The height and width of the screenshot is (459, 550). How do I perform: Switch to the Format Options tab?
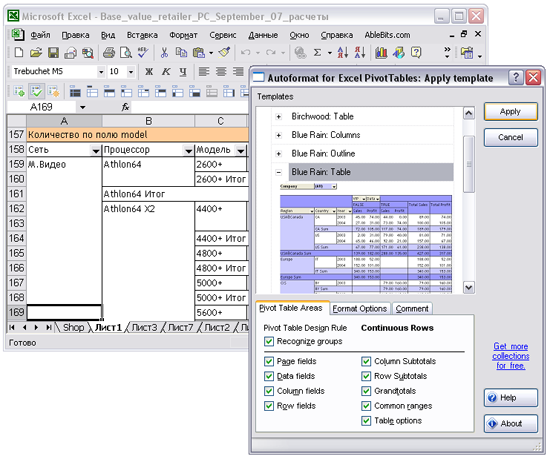click(x=360, y=309)
